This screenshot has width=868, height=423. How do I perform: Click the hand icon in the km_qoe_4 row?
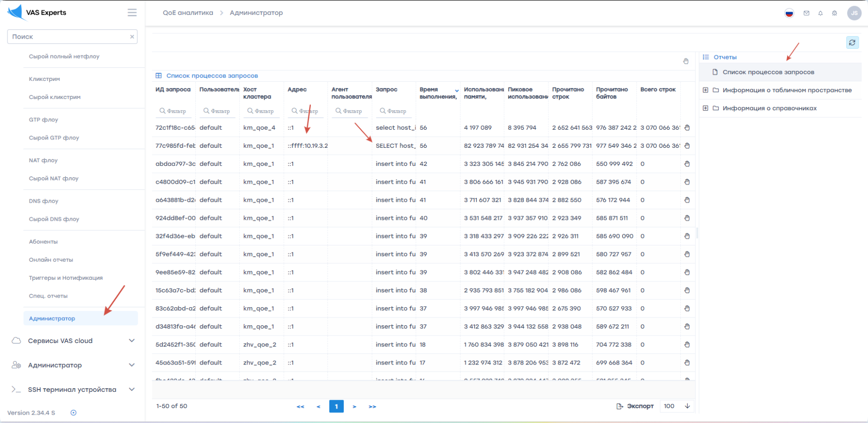click(687, 128)
